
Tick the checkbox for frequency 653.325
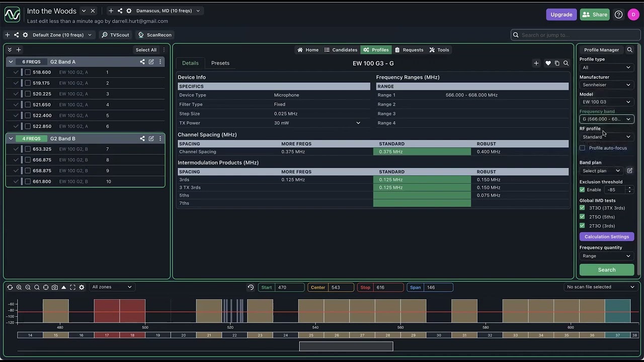(28, 149)
